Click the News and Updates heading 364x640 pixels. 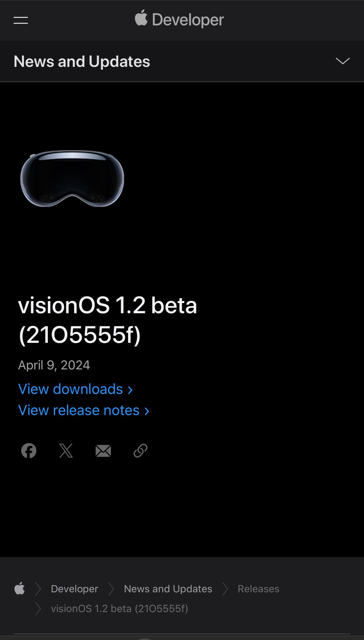coord(82,61)
